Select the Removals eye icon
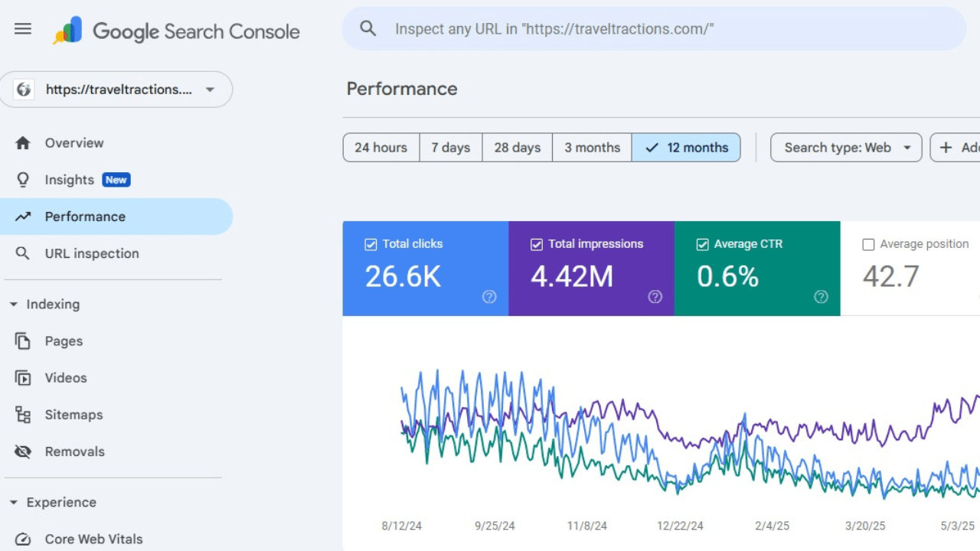Screen dimensions: 980x551 tap(23, 452)
